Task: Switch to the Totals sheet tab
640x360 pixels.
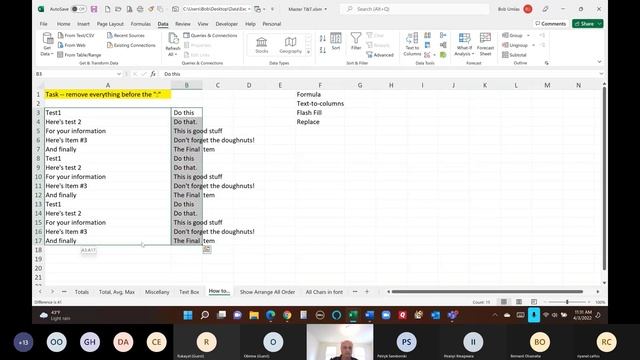Action: [82, 292]
